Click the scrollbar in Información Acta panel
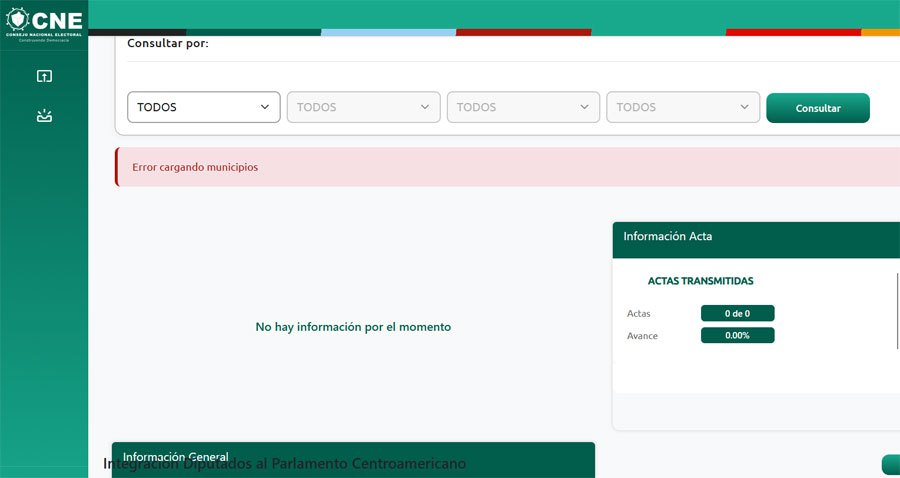 898,310
